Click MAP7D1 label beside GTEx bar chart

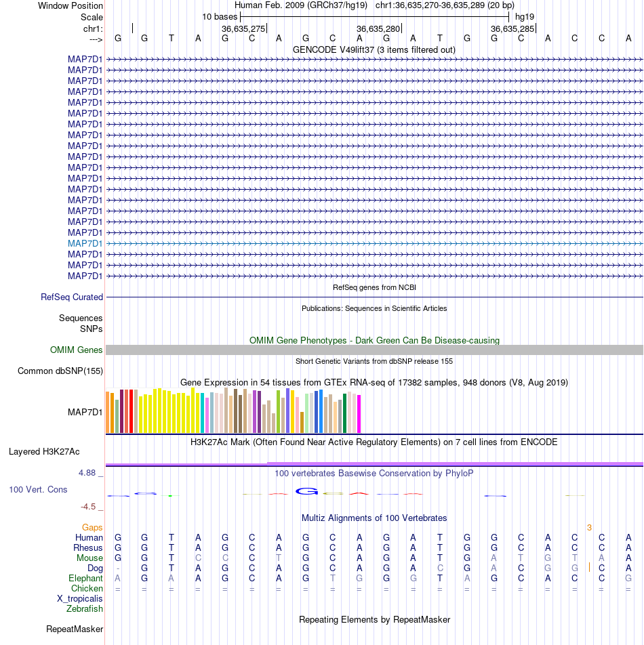85,412
